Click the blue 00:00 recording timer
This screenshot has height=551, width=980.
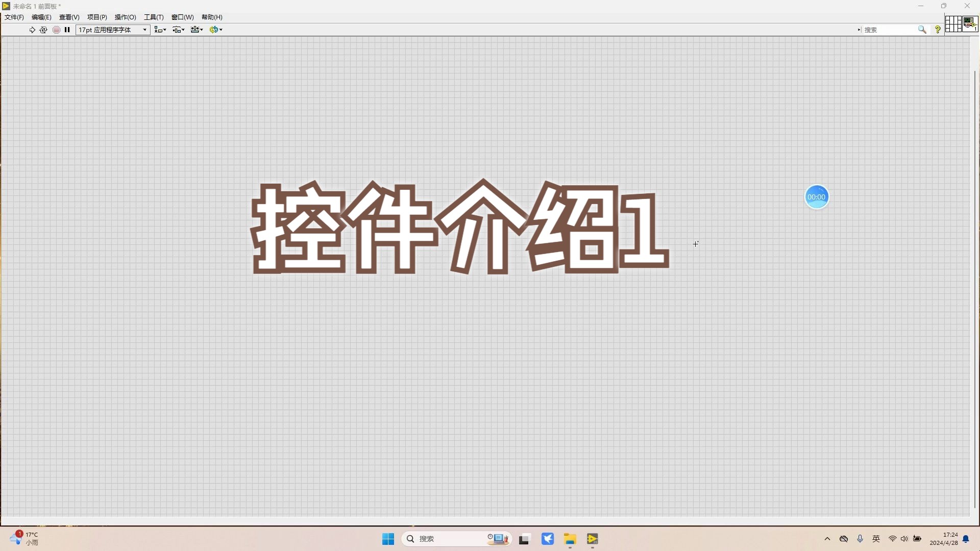point(816,197)
